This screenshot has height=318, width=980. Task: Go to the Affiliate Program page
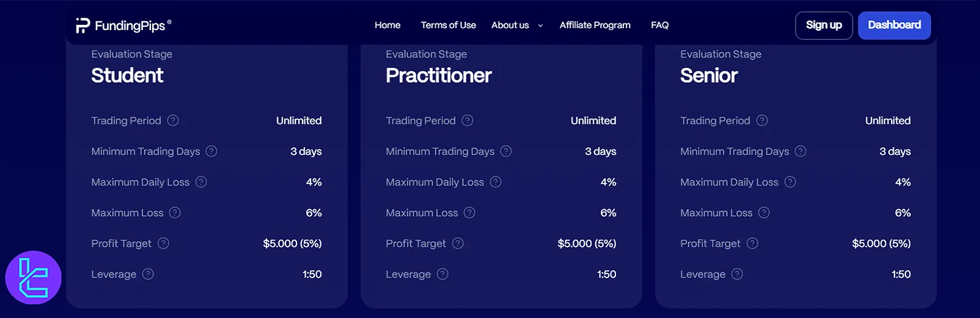point(595,25)
